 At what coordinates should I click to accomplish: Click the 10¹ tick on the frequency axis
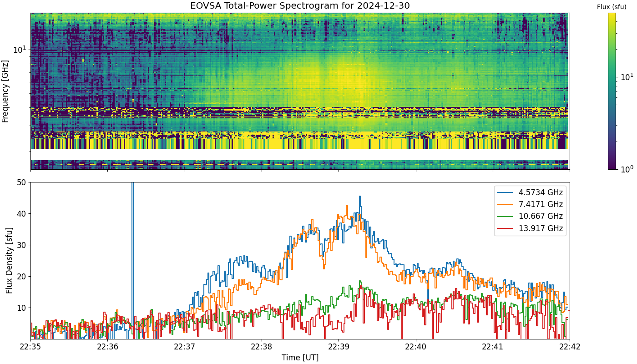pyautogui.click(x=20, y=49)
